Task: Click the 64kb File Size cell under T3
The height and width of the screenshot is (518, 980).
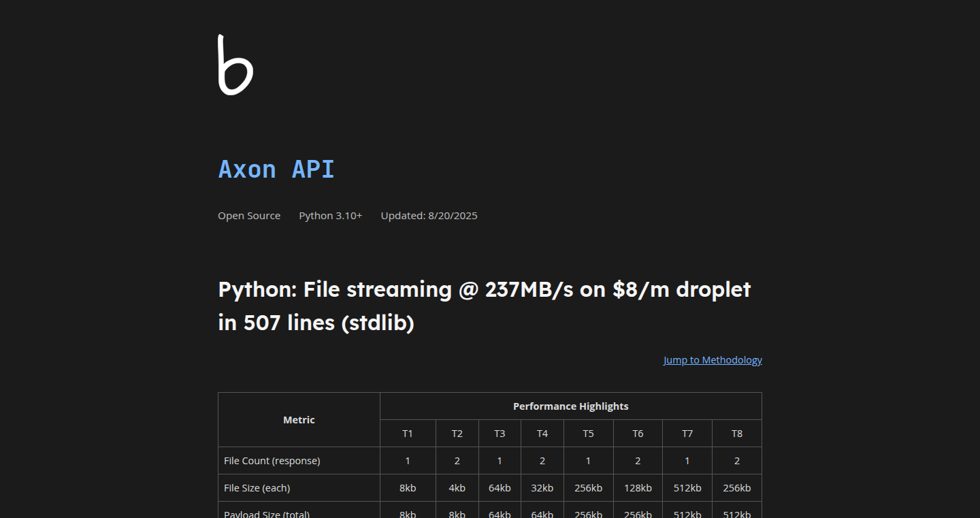Action: (x=500, y=488)
